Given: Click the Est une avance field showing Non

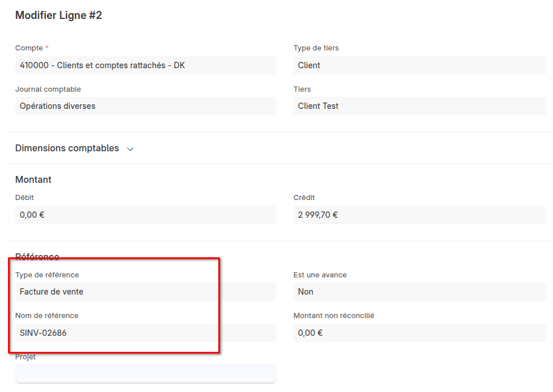Looking at the screenshot, I should tap(419, 292).
